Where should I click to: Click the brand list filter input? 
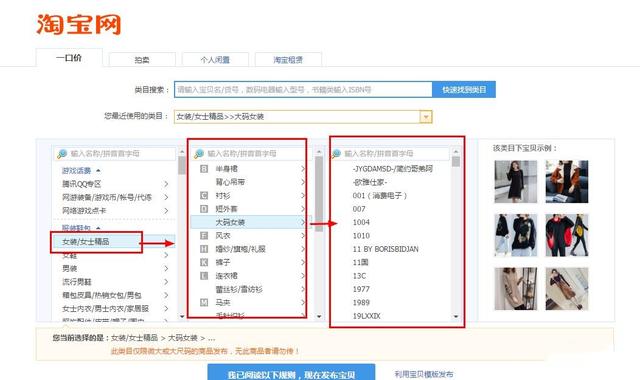389,154
